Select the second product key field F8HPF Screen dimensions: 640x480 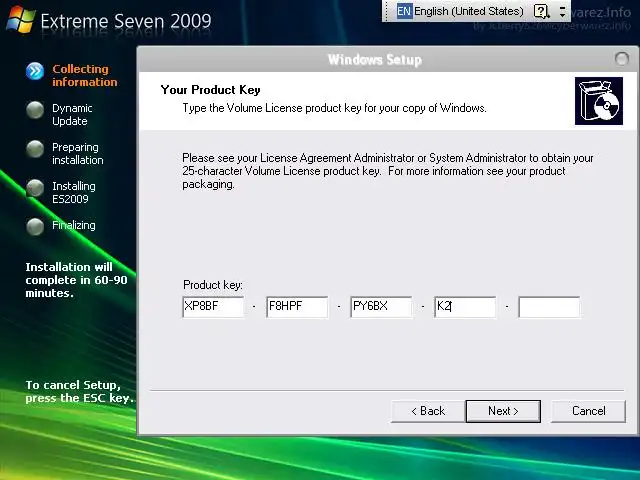click(297, 307)
